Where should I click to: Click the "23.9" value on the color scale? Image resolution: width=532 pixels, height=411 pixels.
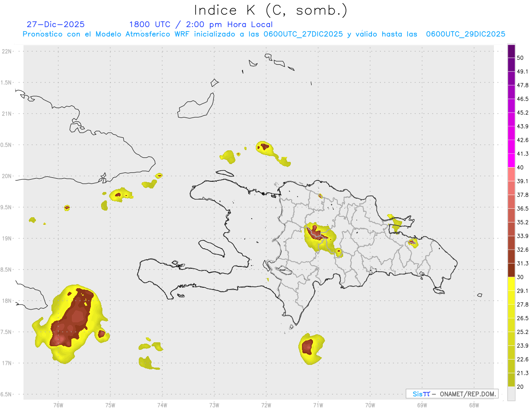(x=523, y=345)
